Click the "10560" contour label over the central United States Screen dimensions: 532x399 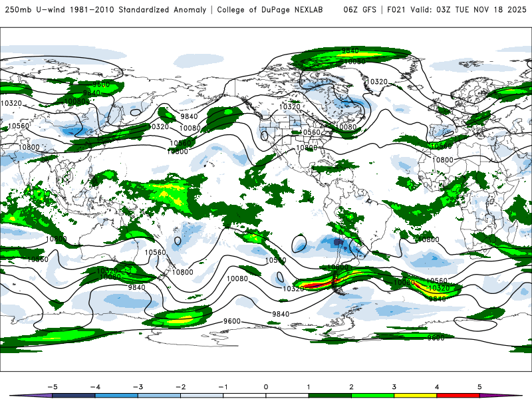point(310,132)
